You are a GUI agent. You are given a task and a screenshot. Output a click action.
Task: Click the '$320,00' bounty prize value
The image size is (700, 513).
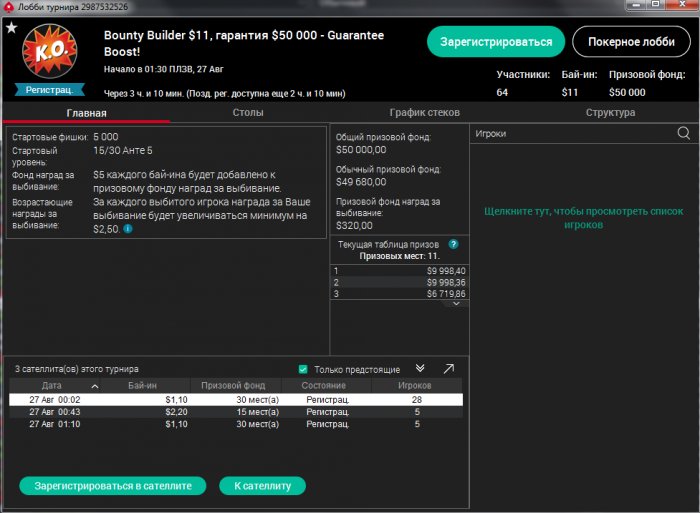(x=354, y=225)
